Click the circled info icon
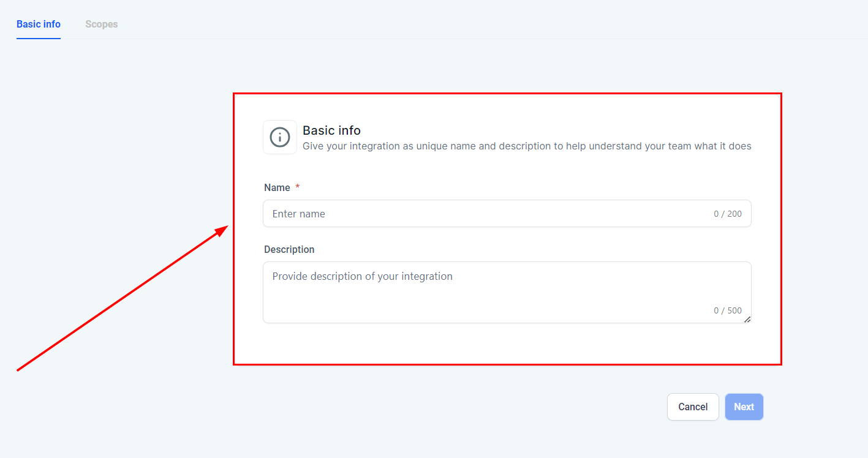Viewport: 868px width, 458px height. [x=280, y=137]
